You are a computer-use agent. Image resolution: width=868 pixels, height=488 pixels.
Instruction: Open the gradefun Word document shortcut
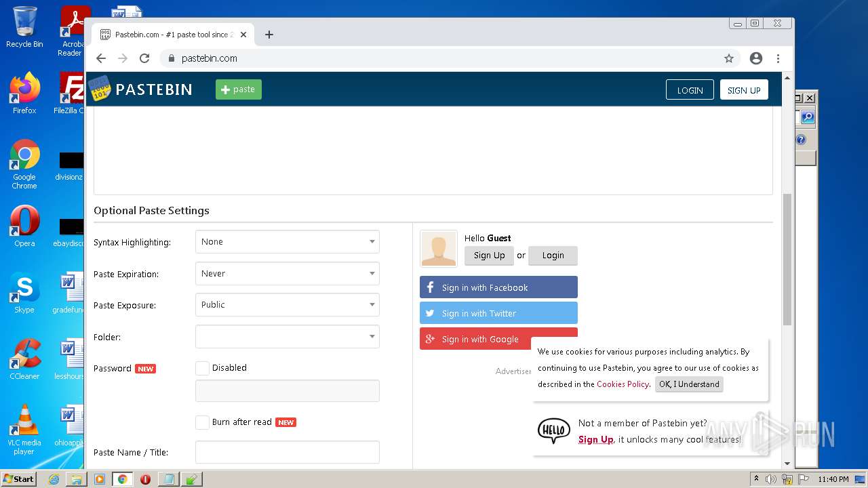point(69,292)
